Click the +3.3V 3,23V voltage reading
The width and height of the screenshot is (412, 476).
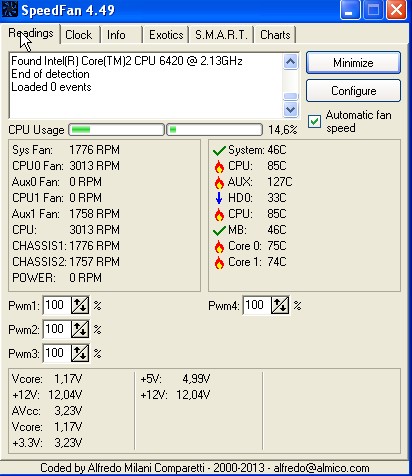[47, 443]
